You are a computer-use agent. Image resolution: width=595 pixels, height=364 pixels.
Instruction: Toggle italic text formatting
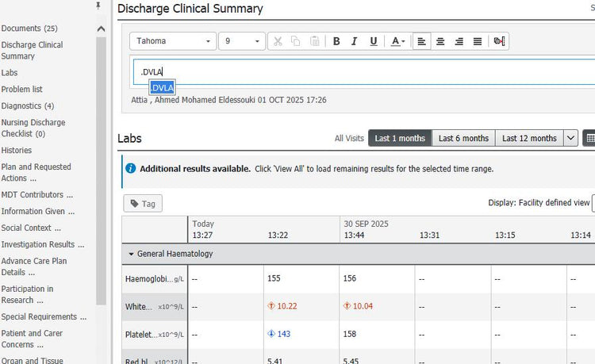point(354,41)
